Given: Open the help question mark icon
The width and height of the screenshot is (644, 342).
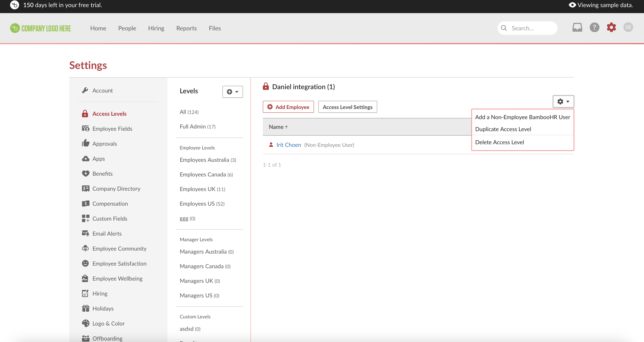Looking at the screenshot, I should coord(595,28).
